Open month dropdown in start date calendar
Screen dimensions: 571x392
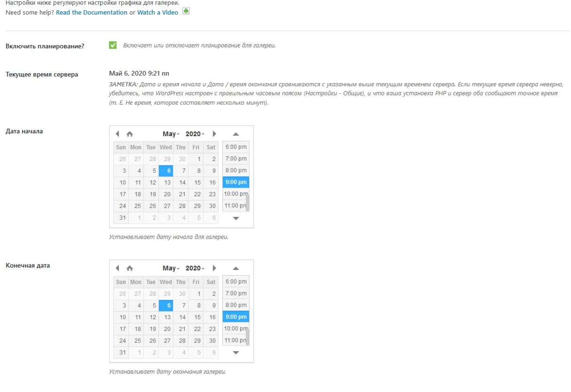[x=171, y=134]
